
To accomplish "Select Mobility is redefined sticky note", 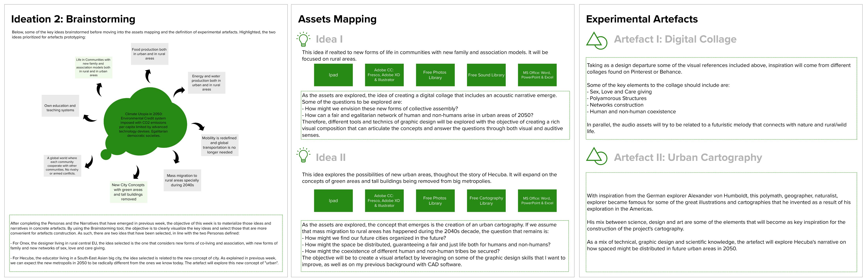I will [x=219, y=145].
